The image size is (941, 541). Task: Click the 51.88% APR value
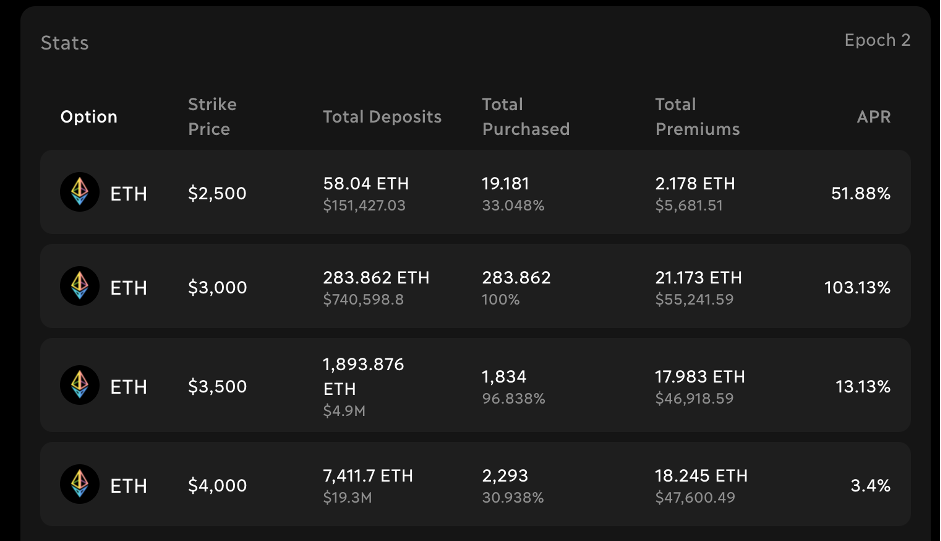[860, 193]
